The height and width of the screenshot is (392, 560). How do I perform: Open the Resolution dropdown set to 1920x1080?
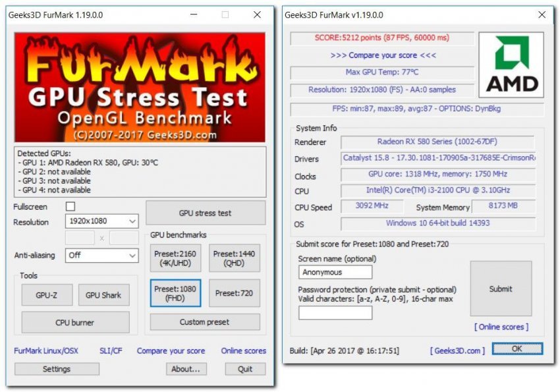[x=101, y=221]
